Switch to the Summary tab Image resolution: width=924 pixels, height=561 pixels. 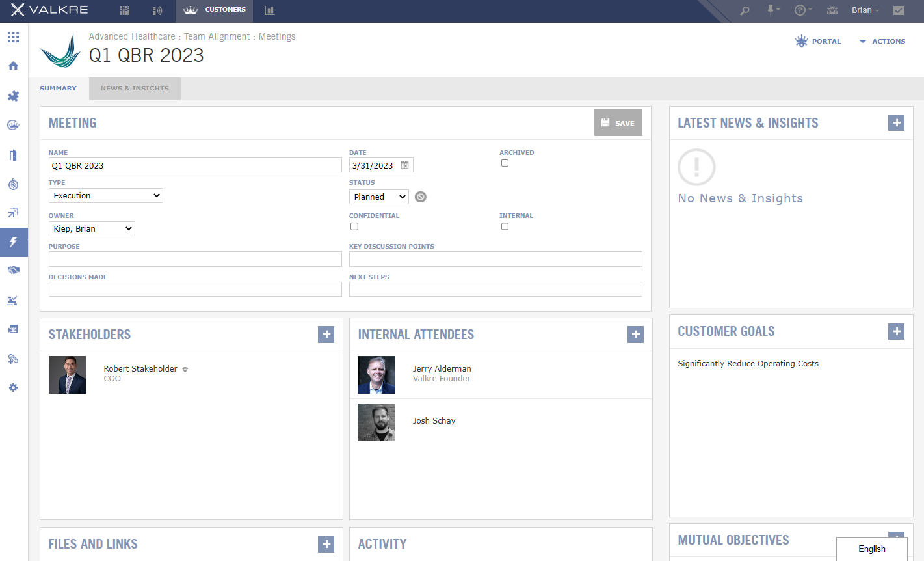pyautogui.click(x=58, y=89)
